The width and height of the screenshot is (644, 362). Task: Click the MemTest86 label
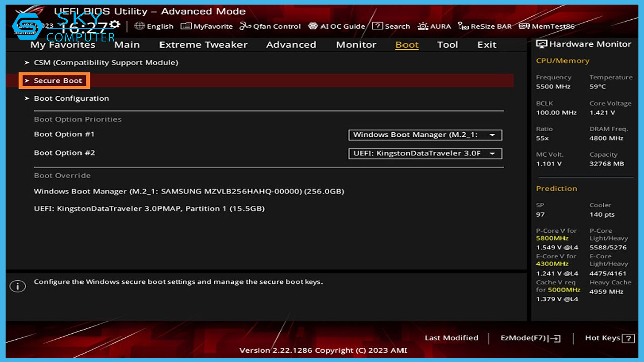point(553,27)
